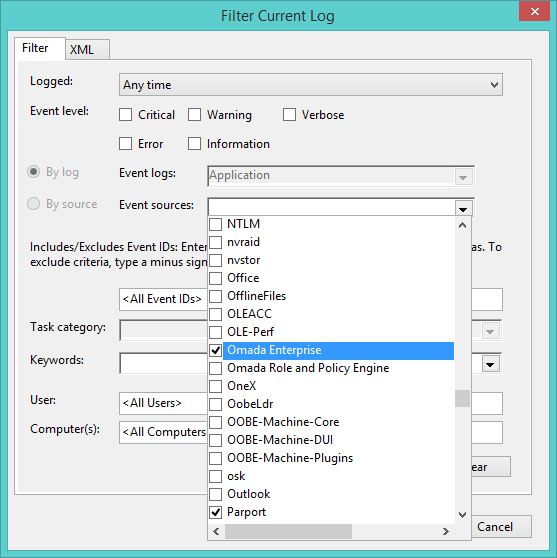
Task: Enable the Warning event level checkbox
Action: 194,115
